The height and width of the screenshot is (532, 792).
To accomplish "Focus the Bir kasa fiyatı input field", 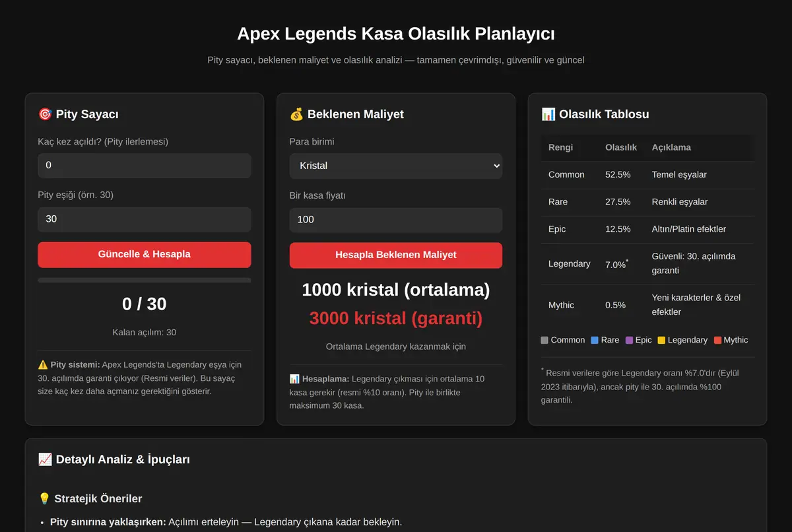I will 396,220.
